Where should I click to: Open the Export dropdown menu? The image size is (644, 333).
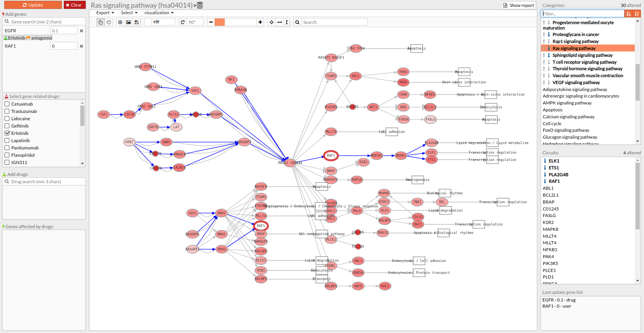click(105, 13)
